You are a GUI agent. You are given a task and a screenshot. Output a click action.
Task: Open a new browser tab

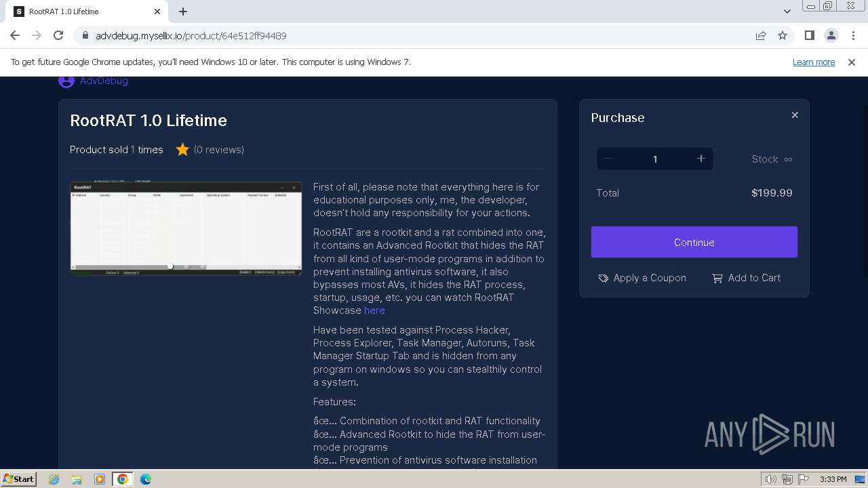183,12
